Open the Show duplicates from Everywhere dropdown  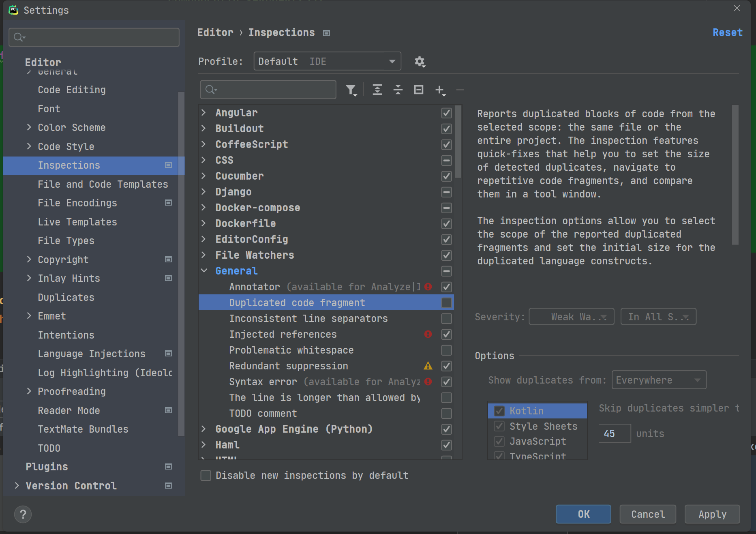[x=658, y=380]
